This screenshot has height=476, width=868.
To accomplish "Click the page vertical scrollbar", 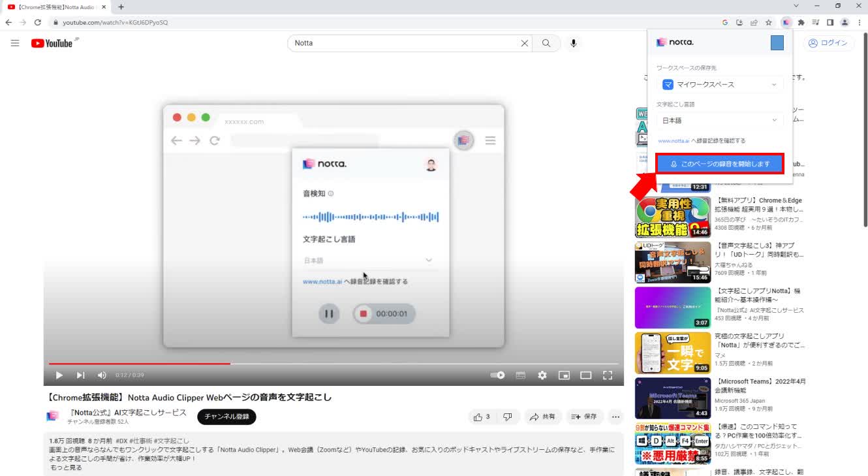I will [865, 131].
